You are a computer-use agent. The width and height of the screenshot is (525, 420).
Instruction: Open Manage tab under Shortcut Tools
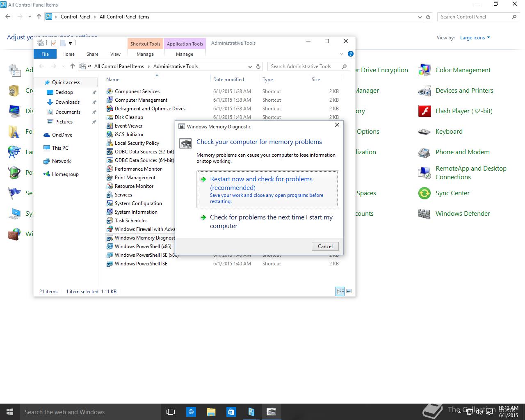point(145,54)
